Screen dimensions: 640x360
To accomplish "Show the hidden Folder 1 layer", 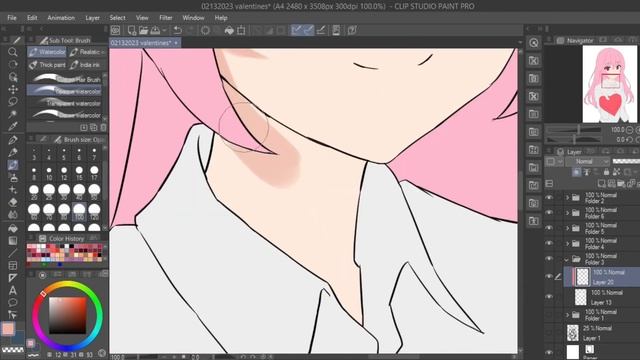I will click(x=549, y=315).
